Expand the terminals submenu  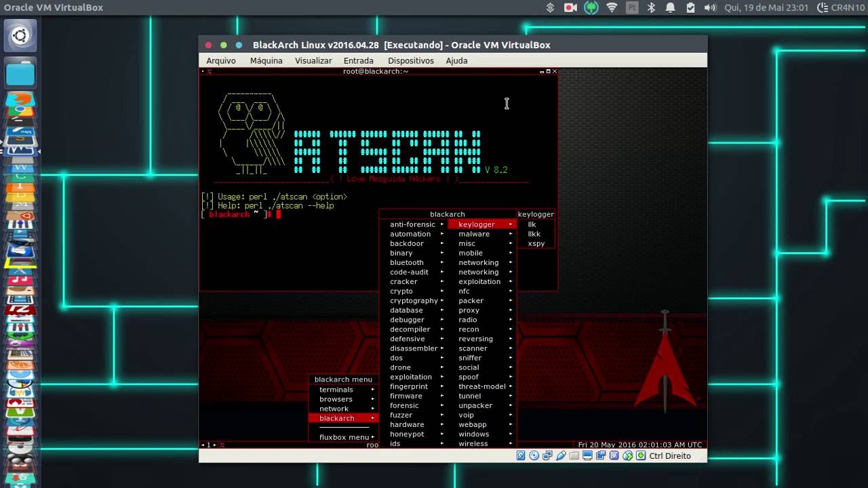click(343, 390)
